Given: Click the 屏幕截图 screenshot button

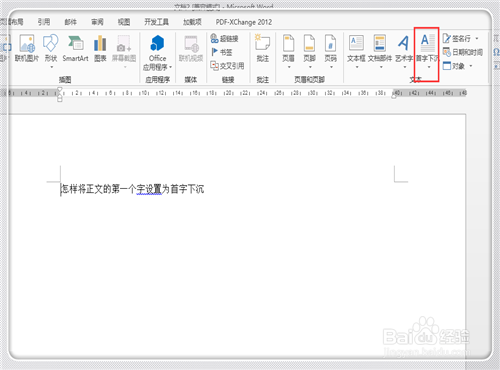Looking at the screenshot, I should click(124, 51).
